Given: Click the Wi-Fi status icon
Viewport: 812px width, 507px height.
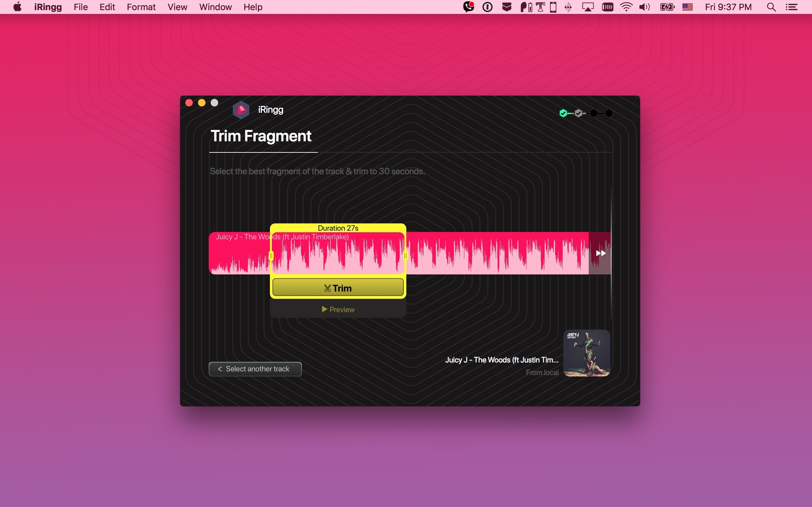Looking at the screenshot, I should tap(626, 7).
